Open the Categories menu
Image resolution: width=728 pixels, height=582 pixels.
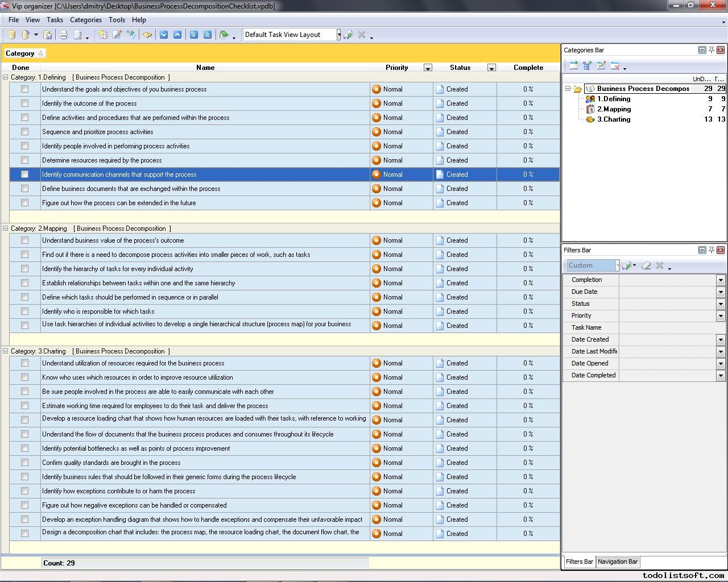click(85, 20)
